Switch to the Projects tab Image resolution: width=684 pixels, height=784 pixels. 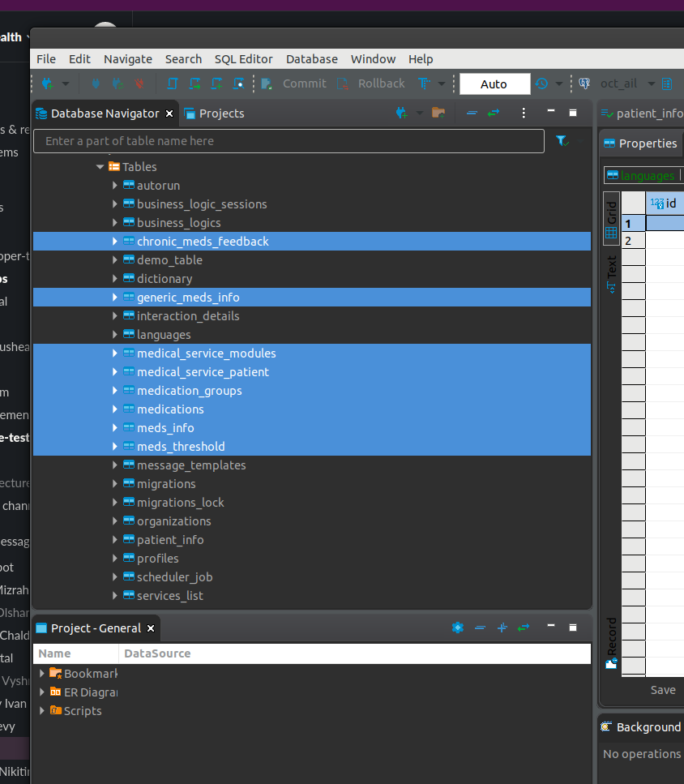pos(215,114)
